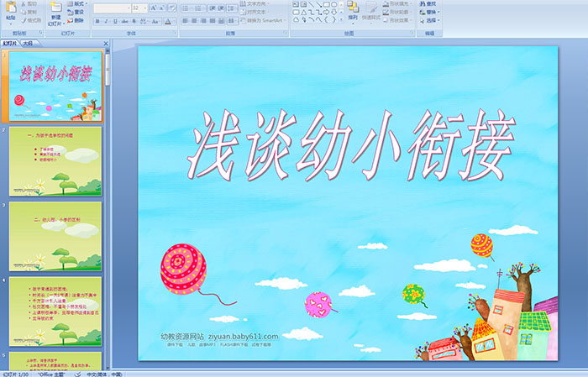Screen dimensions: 588x377
Task: Select the Triangle shape in shapes gallery
Action: [303, 12]
